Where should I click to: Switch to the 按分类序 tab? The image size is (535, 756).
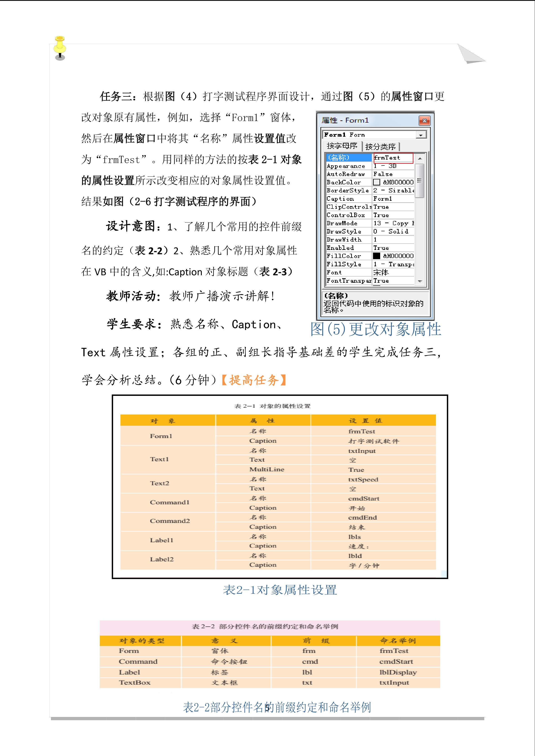coord(380,147)
